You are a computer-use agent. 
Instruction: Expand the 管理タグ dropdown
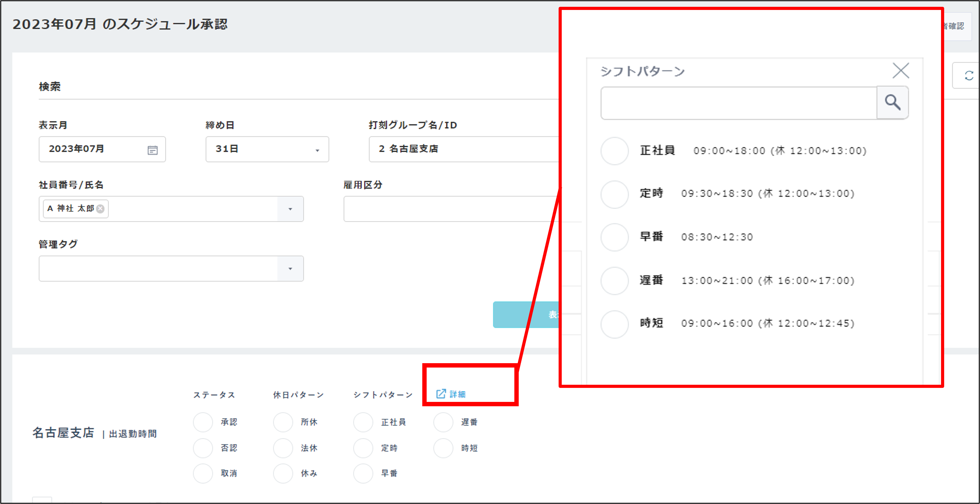coord(290,268)
